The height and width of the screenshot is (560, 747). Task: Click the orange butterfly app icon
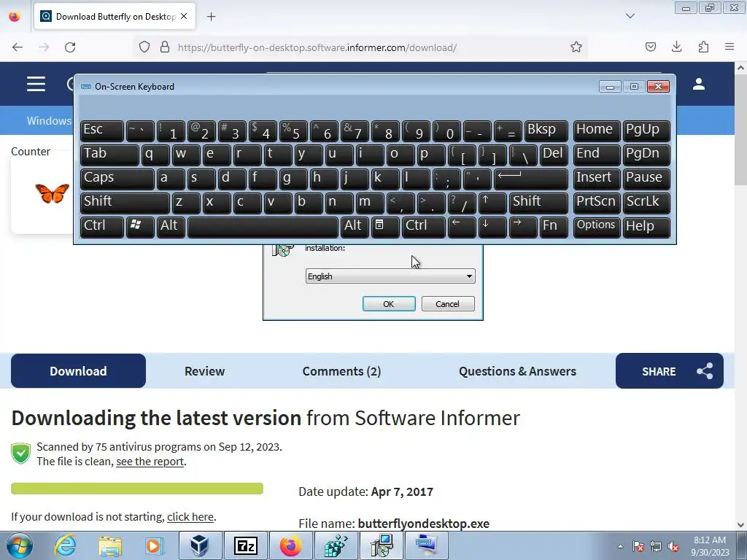pyautogui.click(x=52, y=194)
